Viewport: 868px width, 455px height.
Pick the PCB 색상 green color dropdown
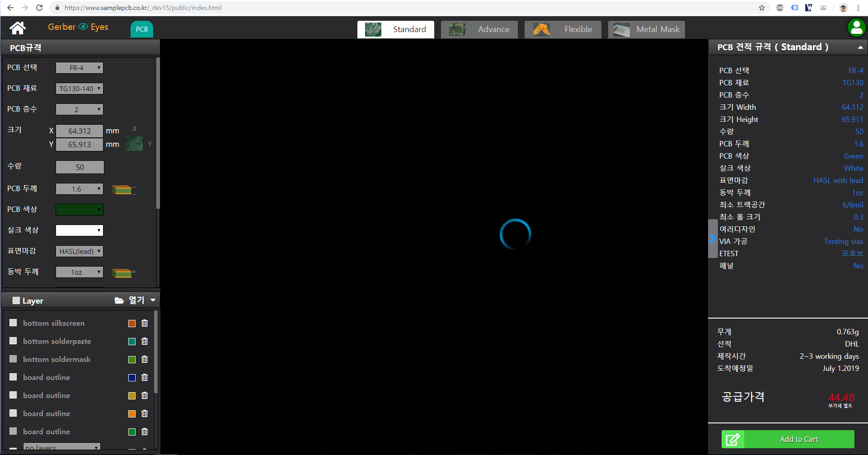80,210
